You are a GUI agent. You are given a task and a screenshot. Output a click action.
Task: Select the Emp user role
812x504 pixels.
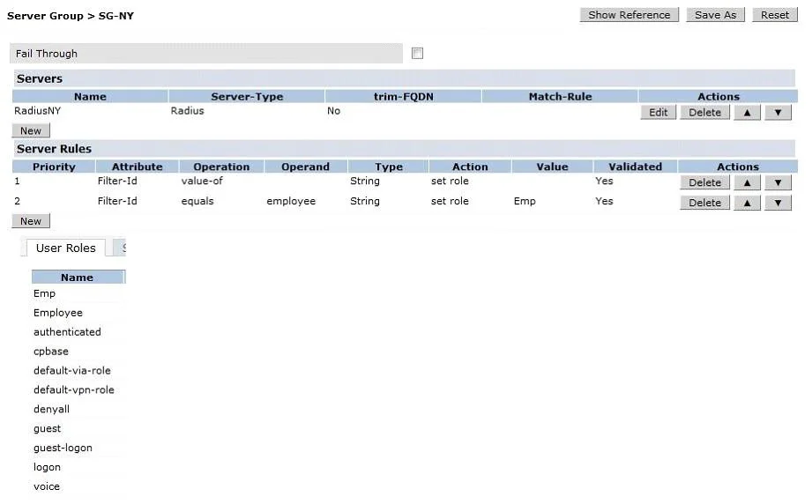pos(45,293)
